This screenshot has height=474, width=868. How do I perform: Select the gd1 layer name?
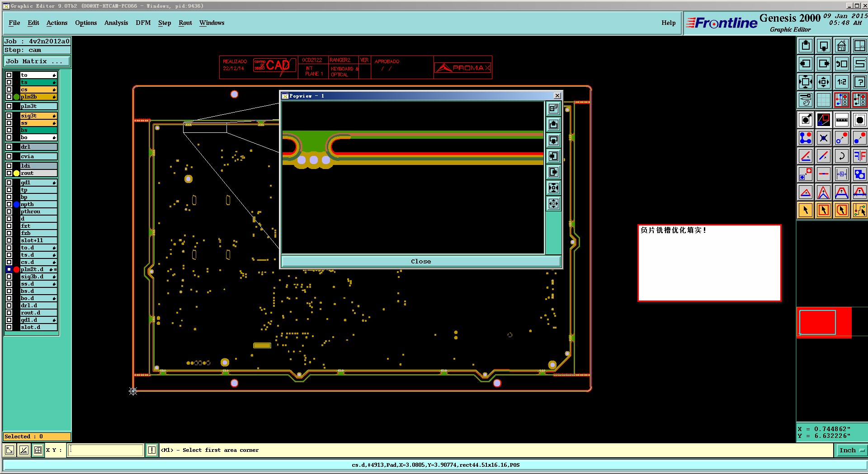coord(38,183)
